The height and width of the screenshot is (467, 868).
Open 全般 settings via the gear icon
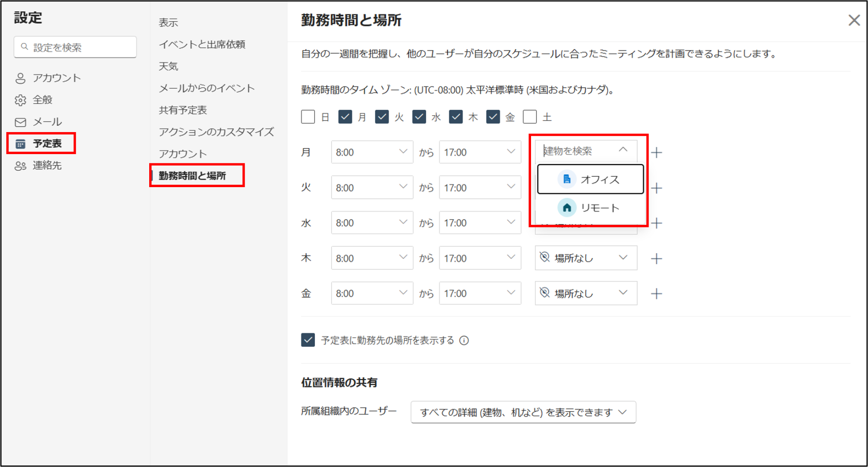point(20,100)
